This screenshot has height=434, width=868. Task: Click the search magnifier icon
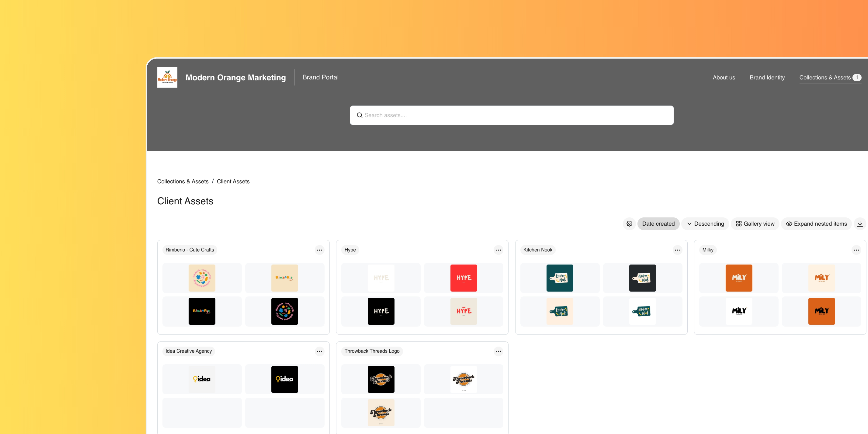click(x=360, y=115)
